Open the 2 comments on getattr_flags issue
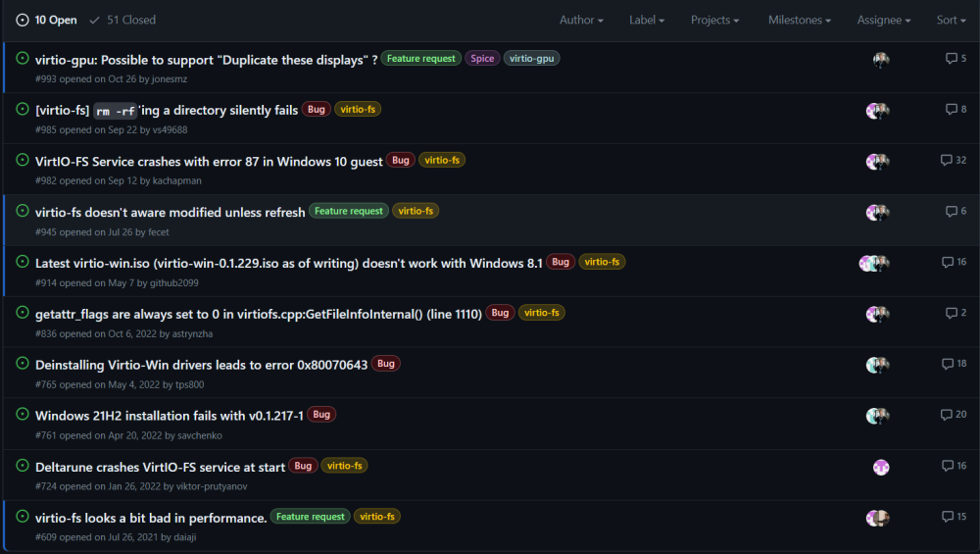This screenshot has width=980, height=554. [955, 313]
